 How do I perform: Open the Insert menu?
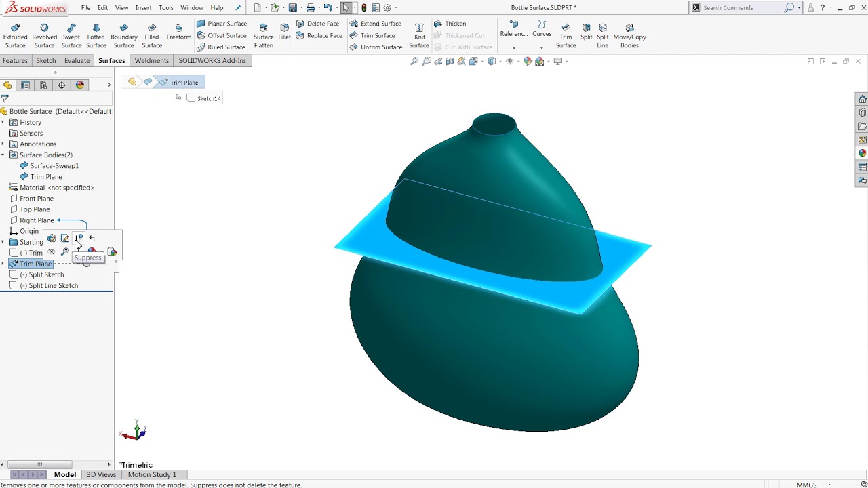click(x=143, y=8)
